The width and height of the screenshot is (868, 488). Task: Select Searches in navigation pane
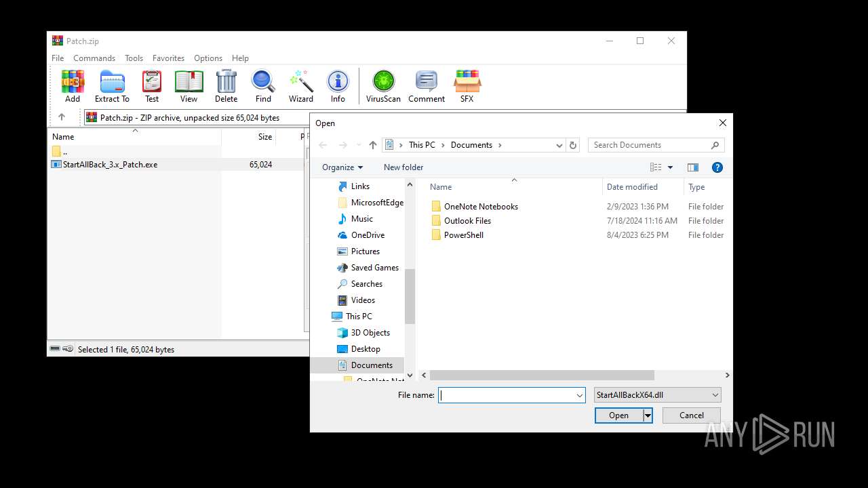click(x=366, y=284)
